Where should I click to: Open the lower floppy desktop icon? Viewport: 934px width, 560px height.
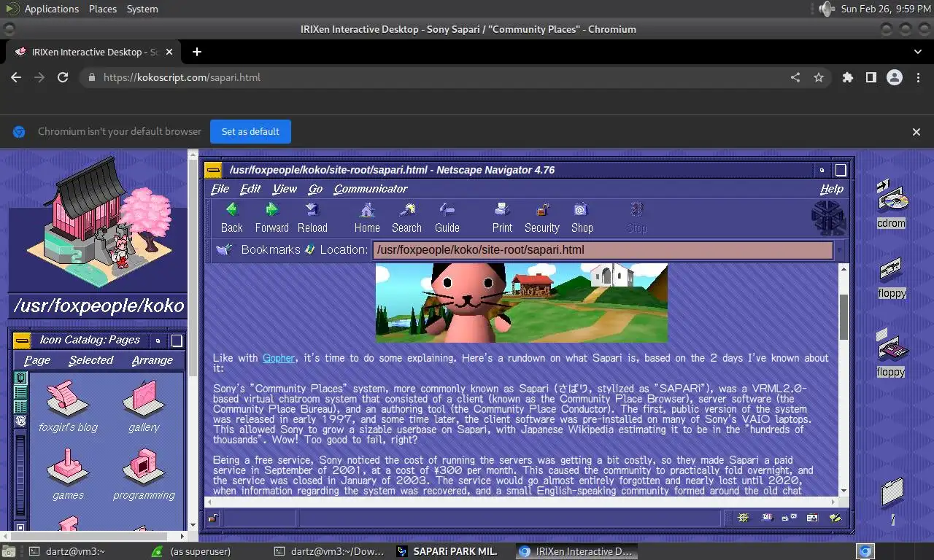click(x=892, y=346)
